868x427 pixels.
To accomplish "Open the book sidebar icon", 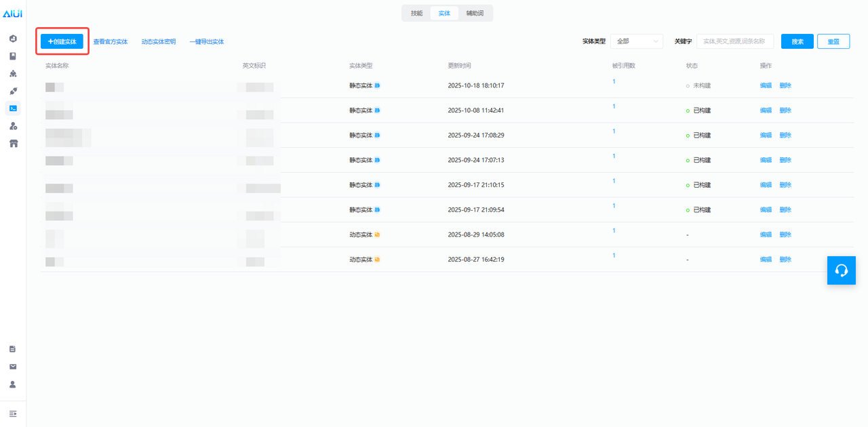I will [x=13, y=56].
